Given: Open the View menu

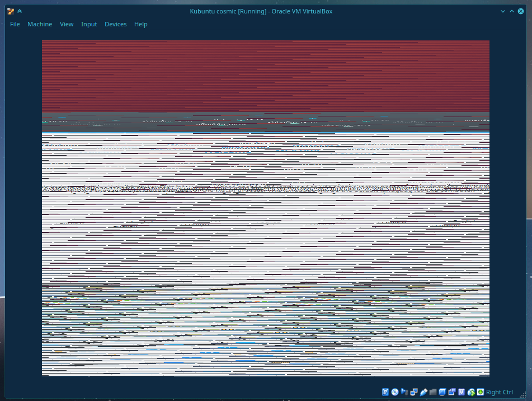Looking at the screenshot, I should [67, 24].
